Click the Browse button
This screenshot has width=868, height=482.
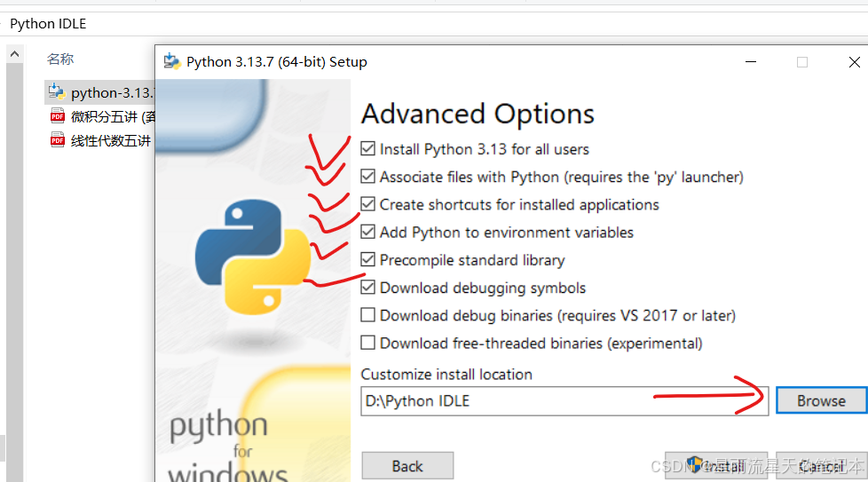pyautogui.click(x=821, y=400)
